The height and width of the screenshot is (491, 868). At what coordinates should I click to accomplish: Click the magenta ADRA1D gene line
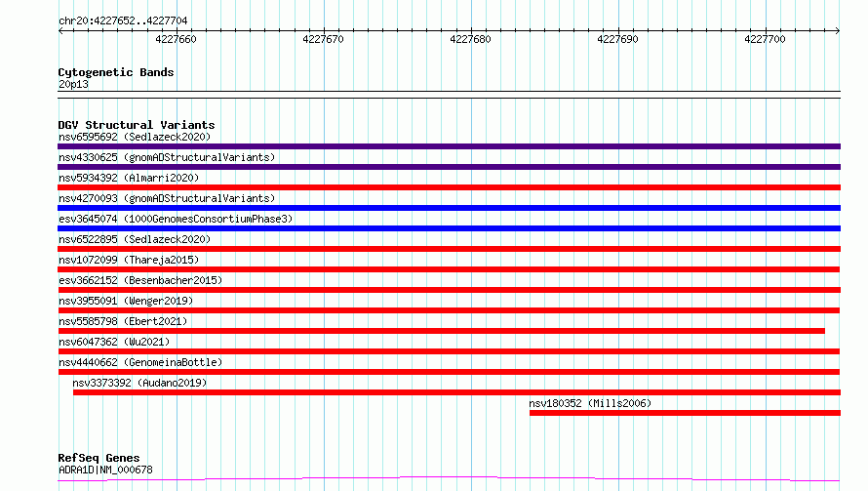449,479
